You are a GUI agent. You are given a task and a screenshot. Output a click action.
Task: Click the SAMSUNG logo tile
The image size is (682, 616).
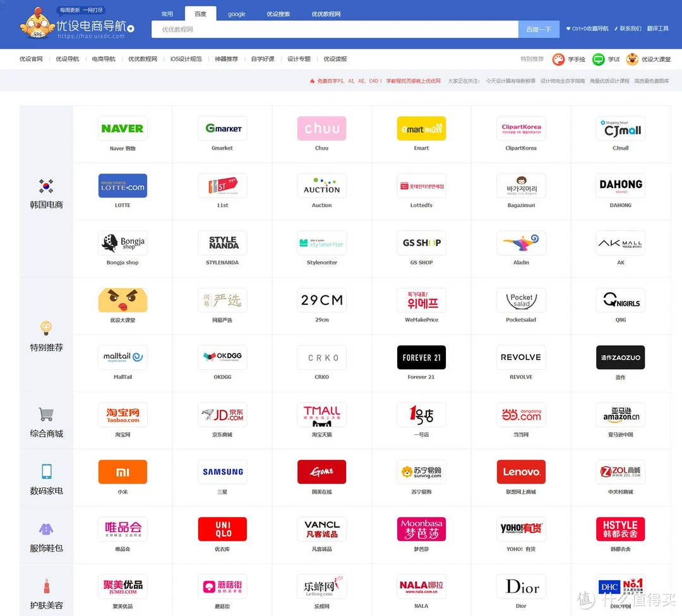tap(222, 471)
